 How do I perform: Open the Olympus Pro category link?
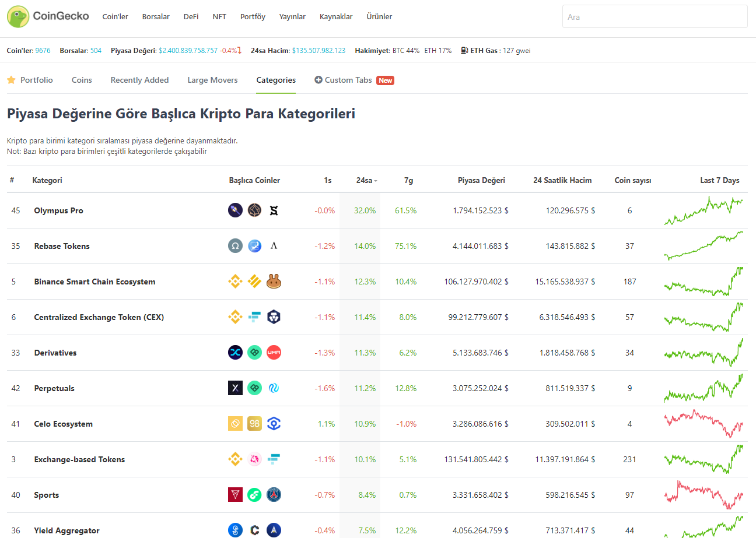point(58,210)
